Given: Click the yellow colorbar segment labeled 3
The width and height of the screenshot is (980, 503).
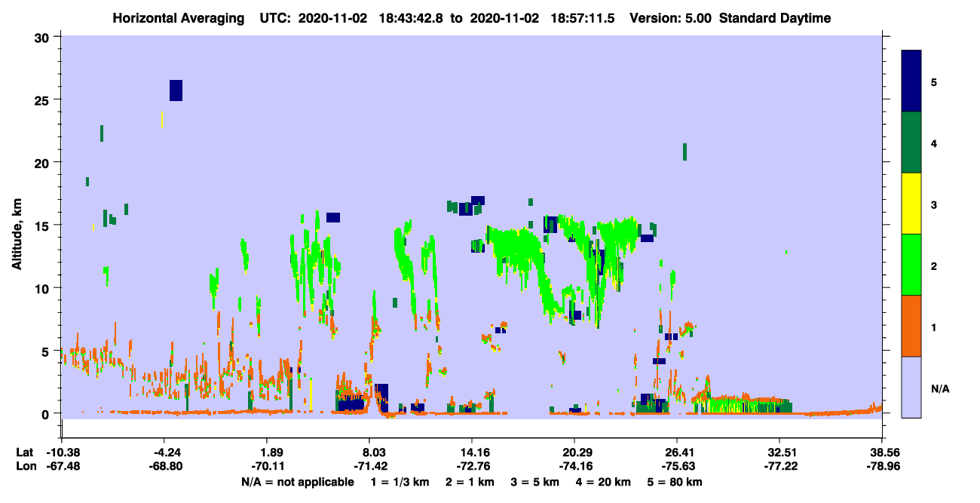Looking at the screenshot, I should click(x=911, y=204).
